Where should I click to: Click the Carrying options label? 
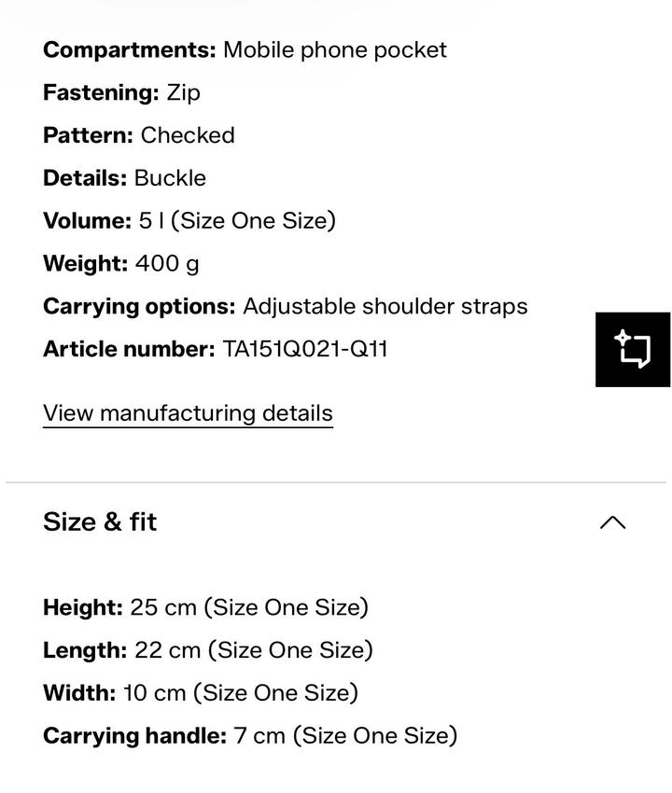tap(139, 306)
